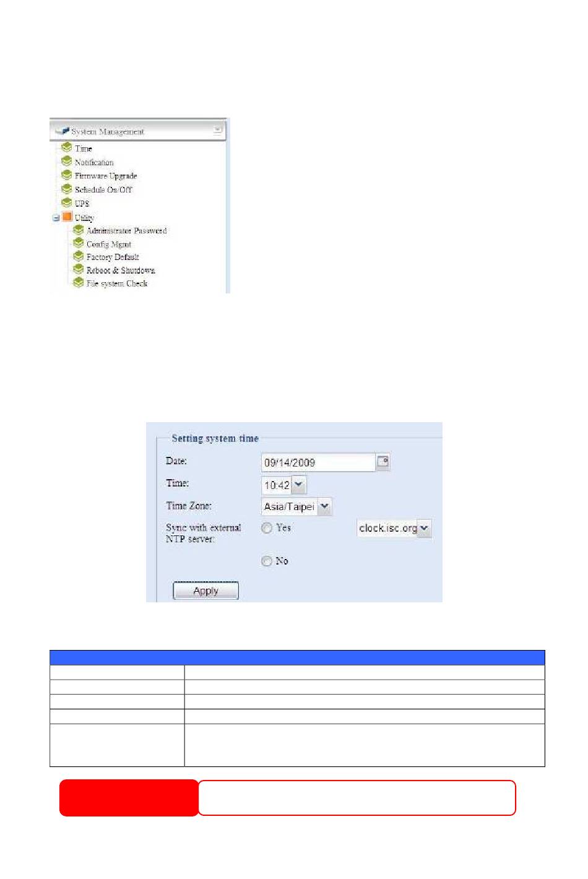Open the Time dropdown arrow
Viewport: 588px width, 879px height.
(x=299, y=485)
